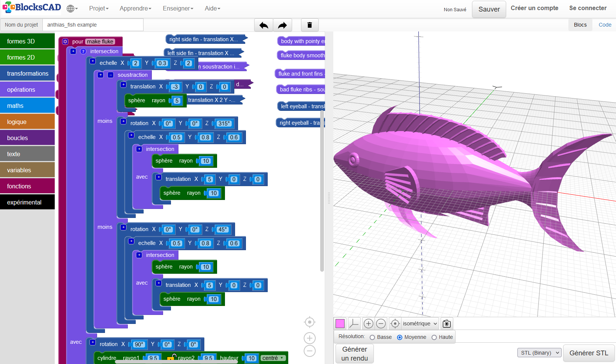Viewport: 616px width, 364px height.
Task: Open the isométrique view dropdown
Action: [420, 324]
